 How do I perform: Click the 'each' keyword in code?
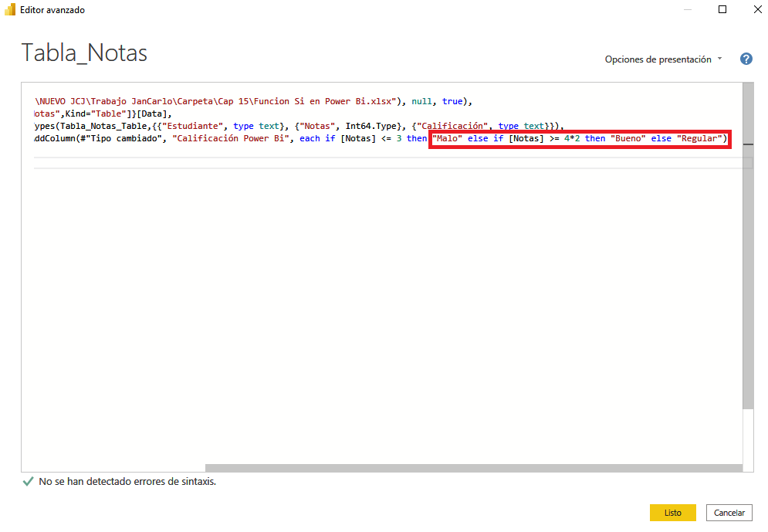click(310, 139)
